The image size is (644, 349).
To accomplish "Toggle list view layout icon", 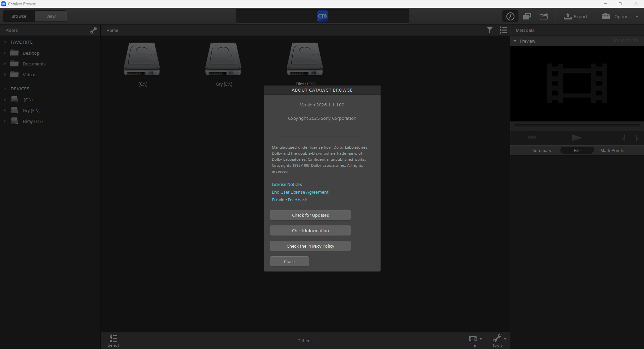I will tap(503, 30).
